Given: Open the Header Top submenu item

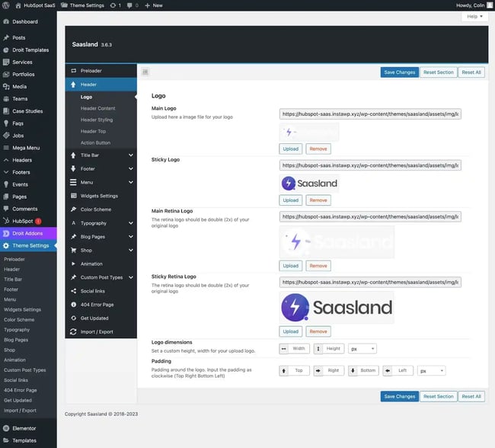Looking at the screenshot, I should [x=93, y=131].
